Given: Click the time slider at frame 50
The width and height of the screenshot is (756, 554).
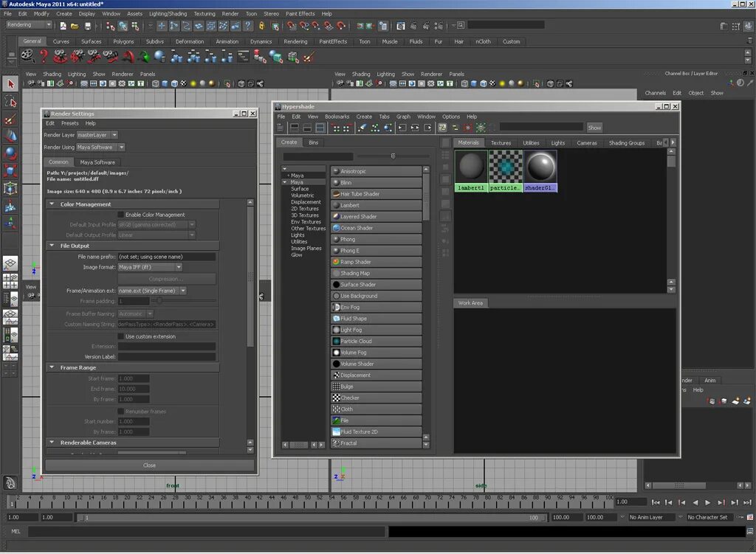Looking at the screenshot, I should pos(308,502).
